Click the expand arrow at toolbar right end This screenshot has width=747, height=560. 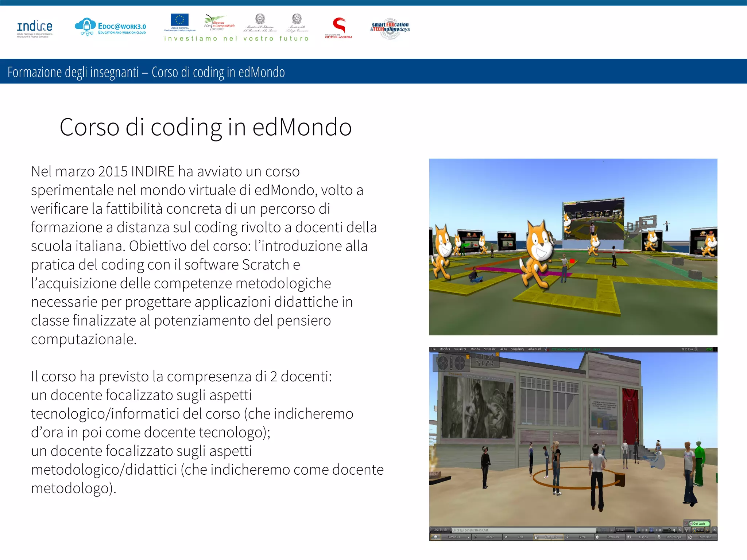714,530
